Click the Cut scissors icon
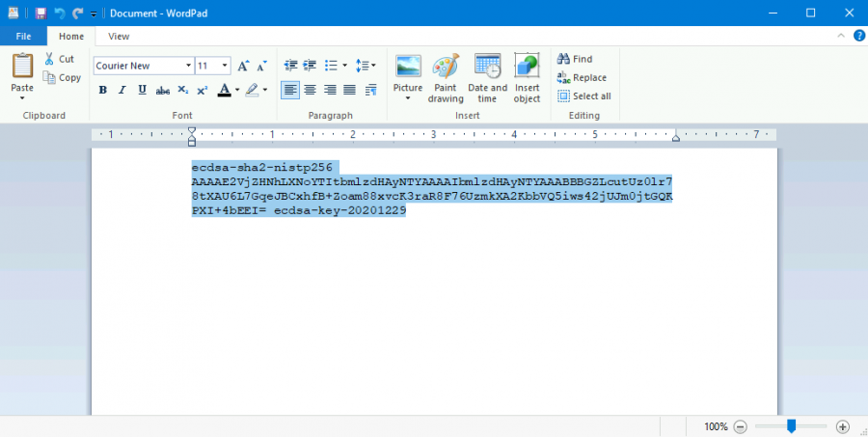 pyautogui.click(x=50, y=59)
